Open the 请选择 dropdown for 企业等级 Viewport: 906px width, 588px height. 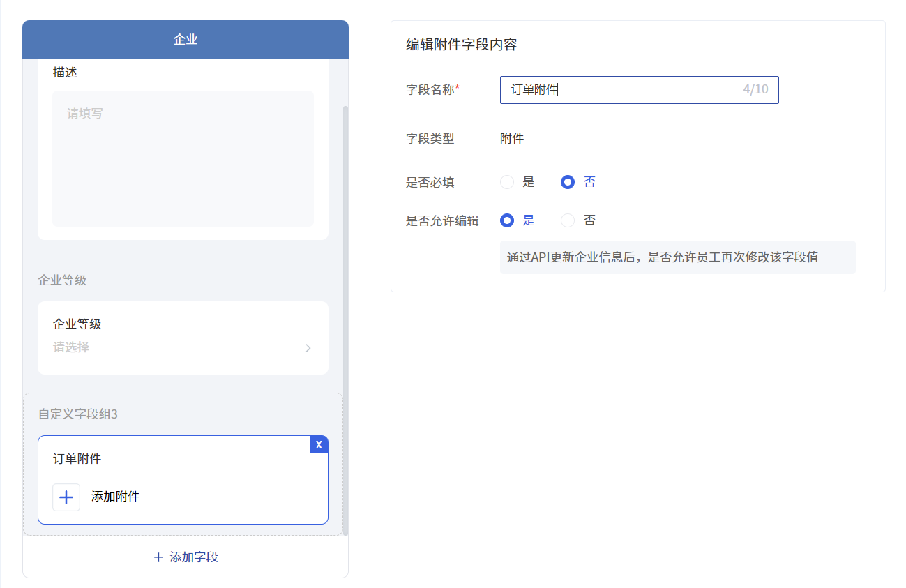183,347
